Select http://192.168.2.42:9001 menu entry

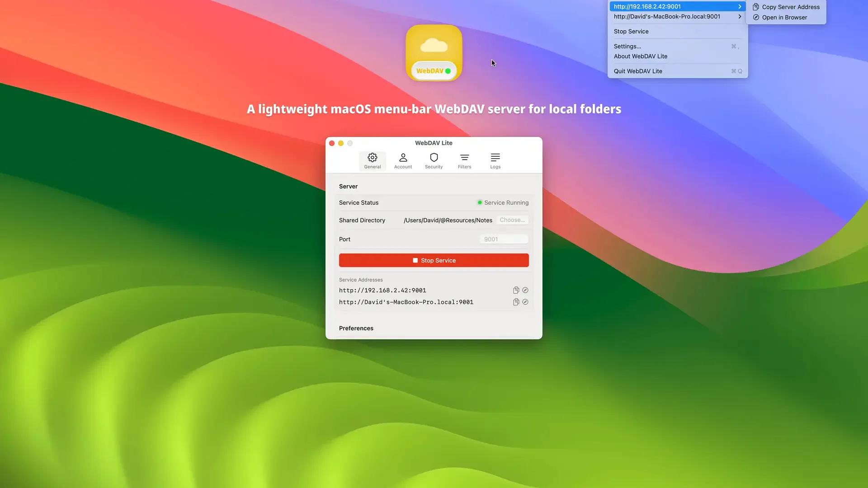tap(677, 6)
